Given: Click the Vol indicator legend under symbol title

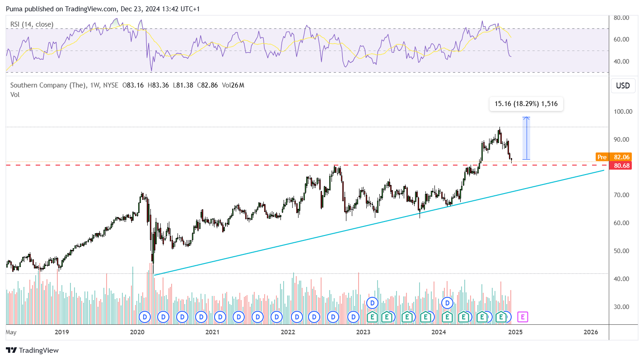Looking at the screenshot, I should tap(15, 94).
